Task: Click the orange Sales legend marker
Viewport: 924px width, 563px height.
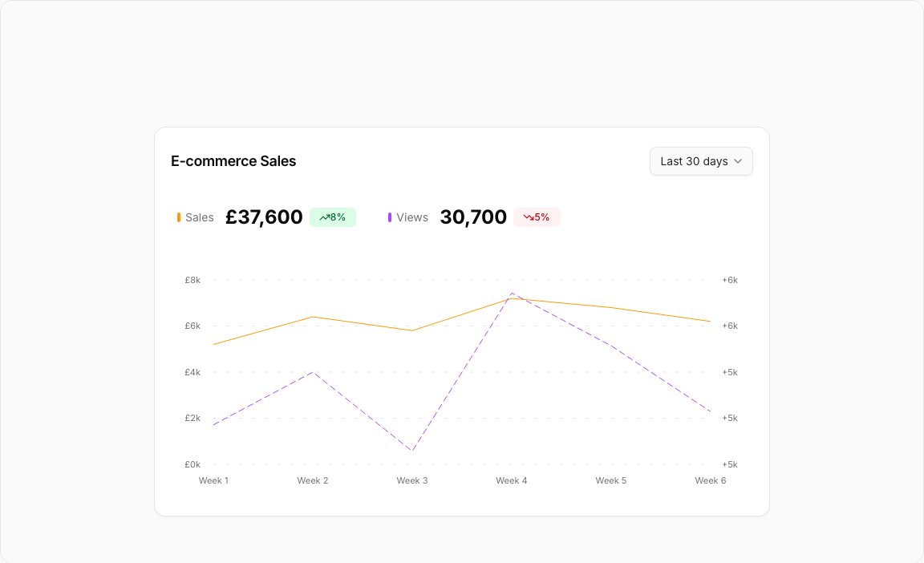Action: point(179,217)
